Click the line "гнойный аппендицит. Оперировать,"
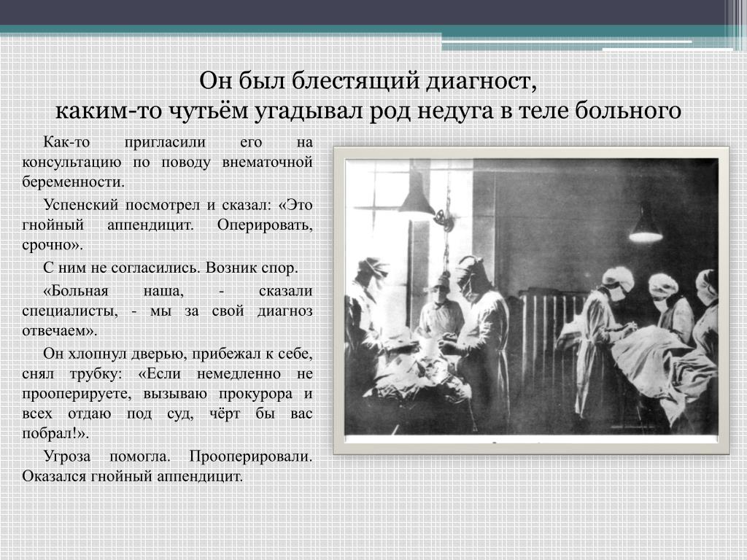This screenshot has height=560, width=747. point(167,225)
